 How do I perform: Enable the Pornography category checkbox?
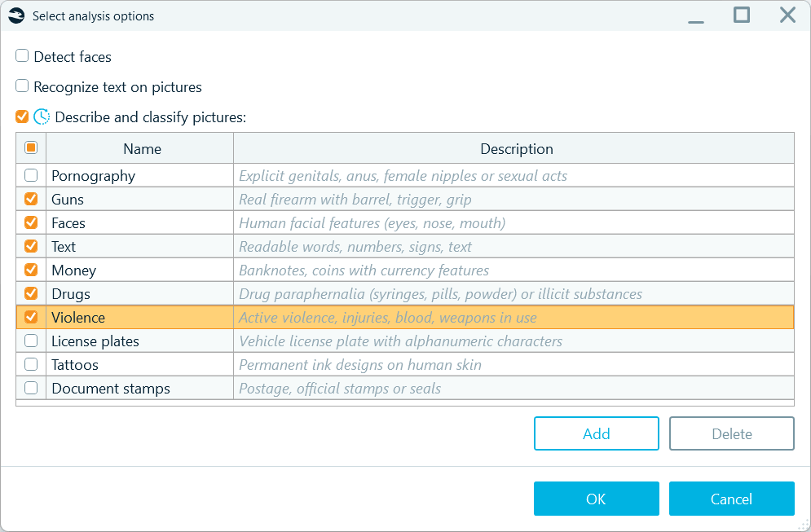31,175
